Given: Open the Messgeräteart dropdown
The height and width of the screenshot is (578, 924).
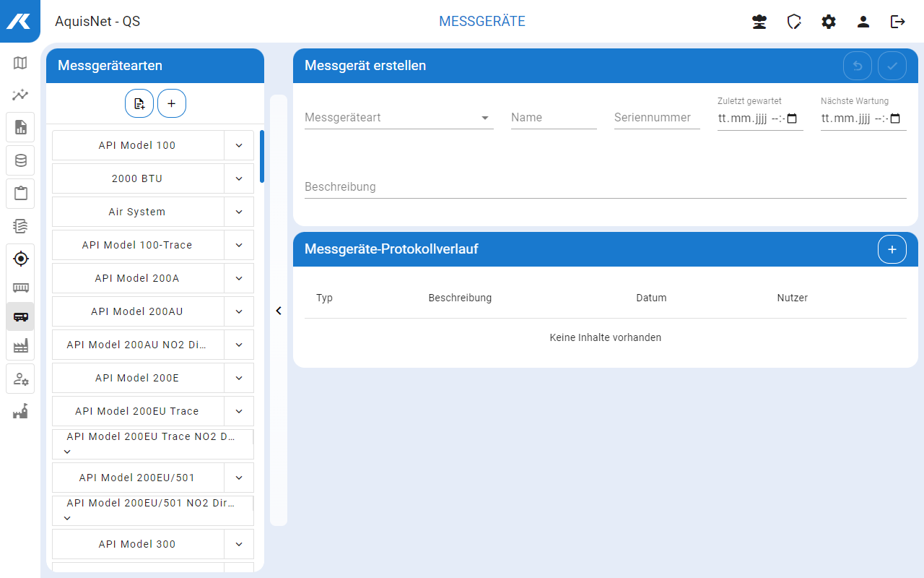Looking at the screenshot, I should [398, 118].
